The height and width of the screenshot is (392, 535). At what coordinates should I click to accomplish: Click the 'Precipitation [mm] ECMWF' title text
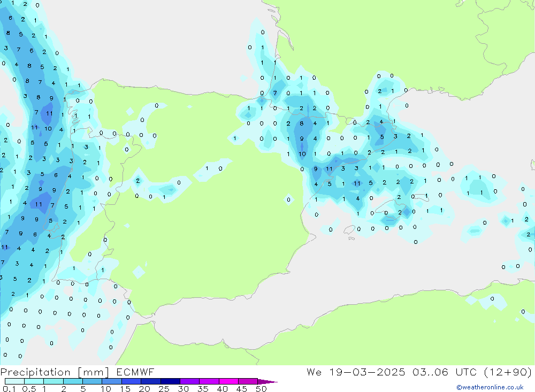pyautogui.click(x=77, y=372)
